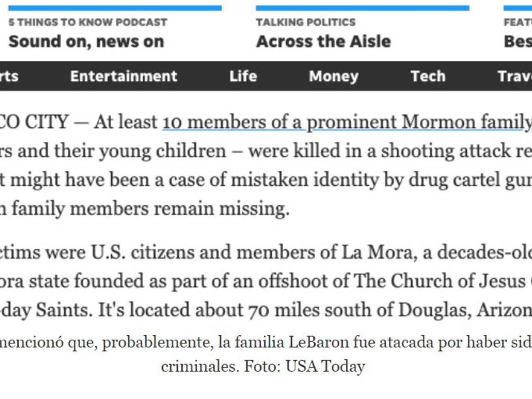Open the Tech navigation item
532x399 pixels.
428,76
